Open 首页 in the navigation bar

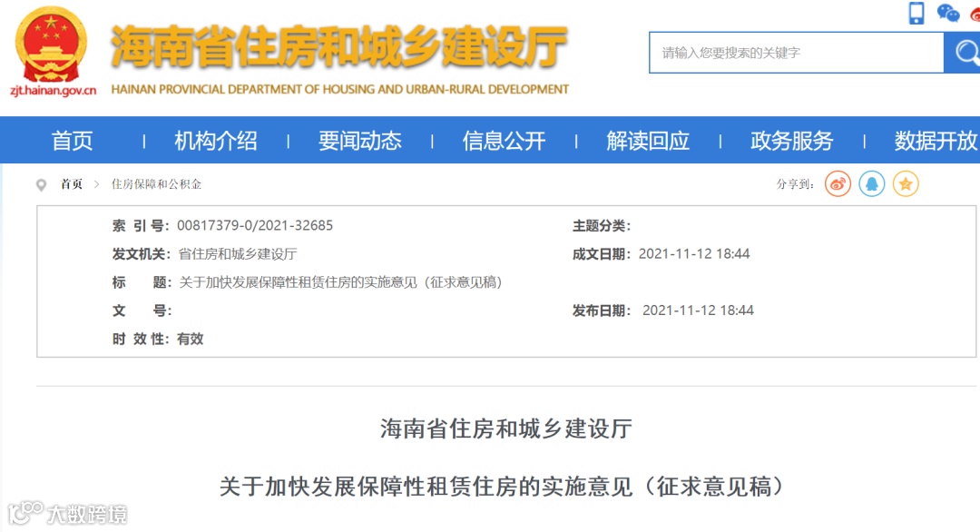pyautogui.click(x=72, y=141)
